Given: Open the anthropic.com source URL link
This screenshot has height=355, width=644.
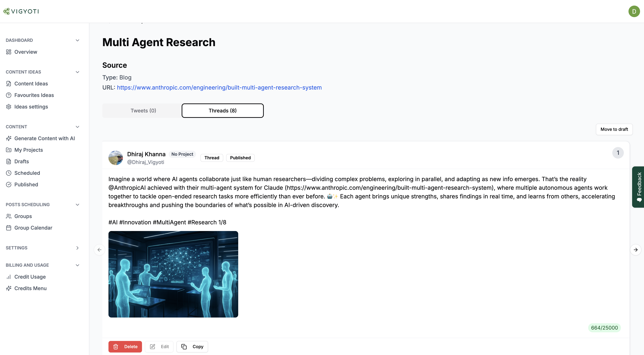Looking at the screenshot, I should pyautogui.click(x=219, y=88).
